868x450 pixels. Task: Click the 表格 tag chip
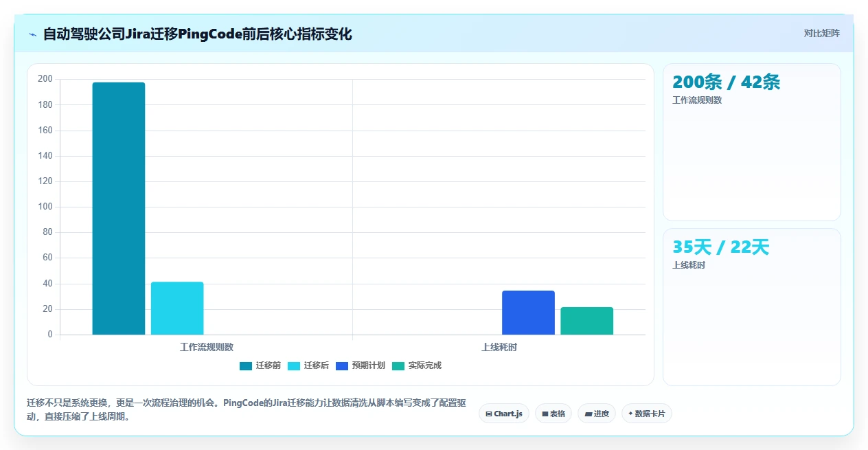click(553, 414)
